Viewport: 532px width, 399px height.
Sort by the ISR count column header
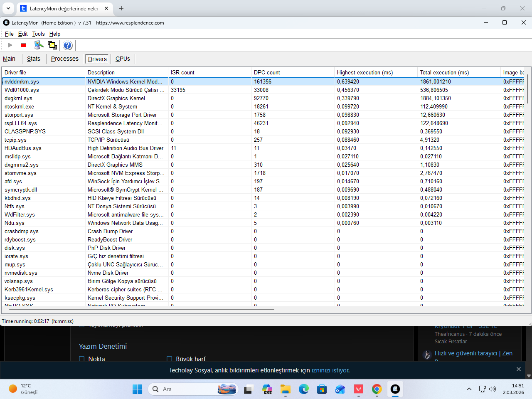[209, 72]
